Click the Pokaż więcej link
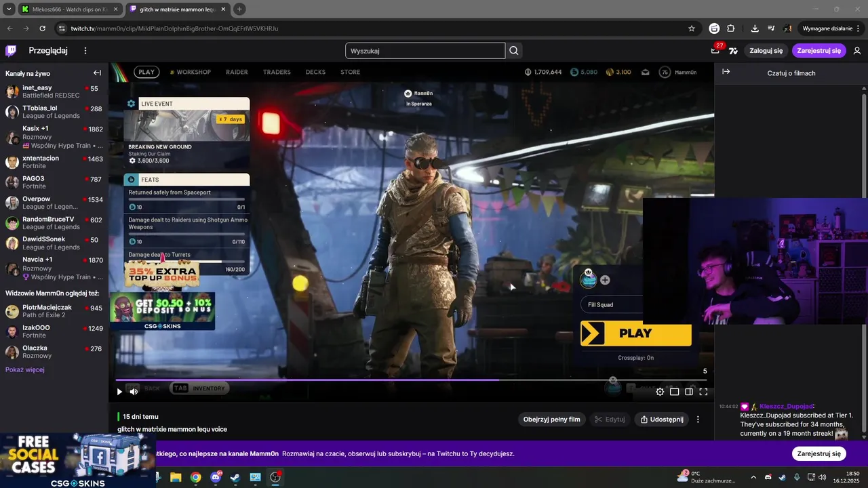Screen dimensions: 868x488 tap(25, 369)
